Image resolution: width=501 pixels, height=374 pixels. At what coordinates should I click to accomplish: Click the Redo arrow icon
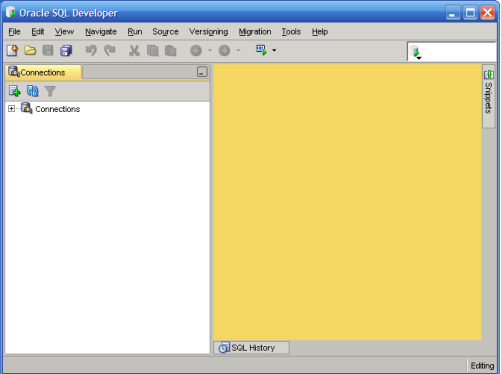(x=109, y=50)
